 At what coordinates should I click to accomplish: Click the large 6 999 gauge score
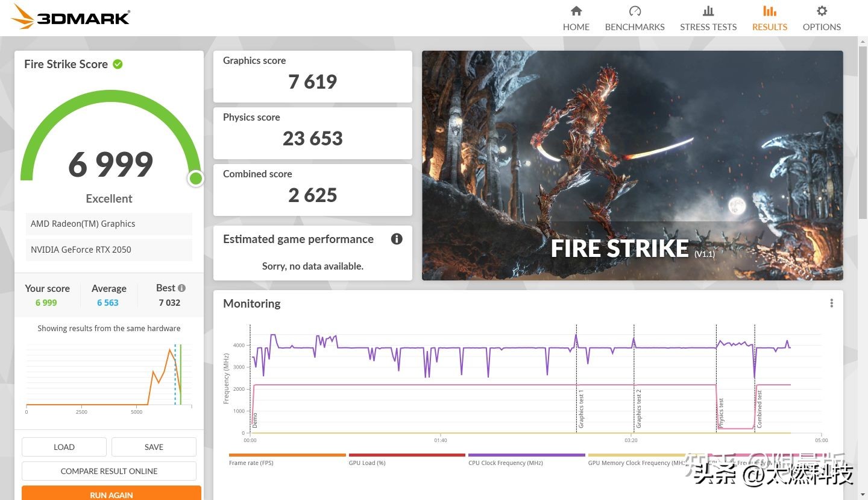(x=111, y=164)
